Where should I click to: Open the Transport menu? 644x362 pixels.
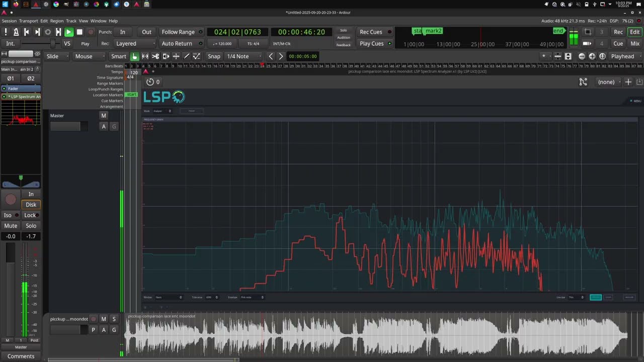(29, 21)
